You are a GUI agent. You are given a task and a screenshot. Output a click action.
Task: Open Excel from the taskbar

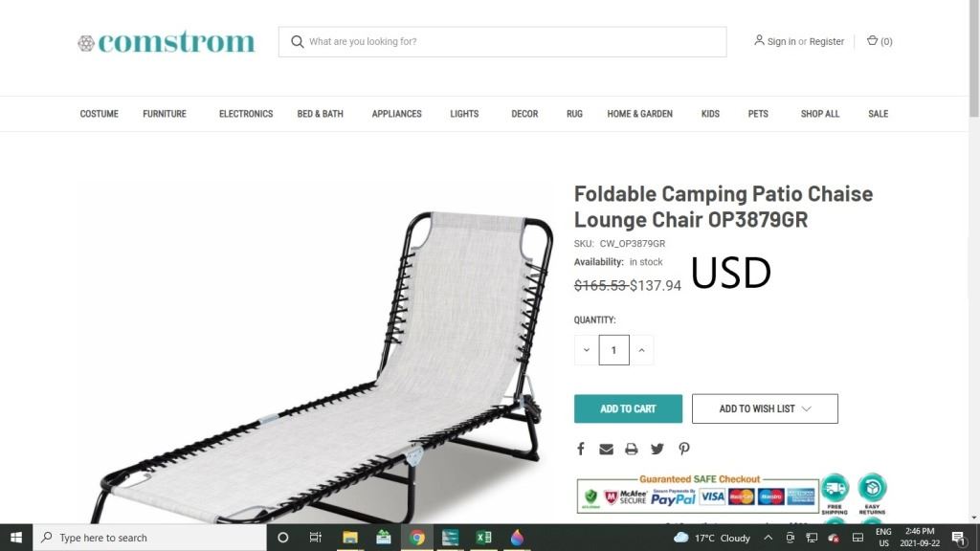coord(483,538)
